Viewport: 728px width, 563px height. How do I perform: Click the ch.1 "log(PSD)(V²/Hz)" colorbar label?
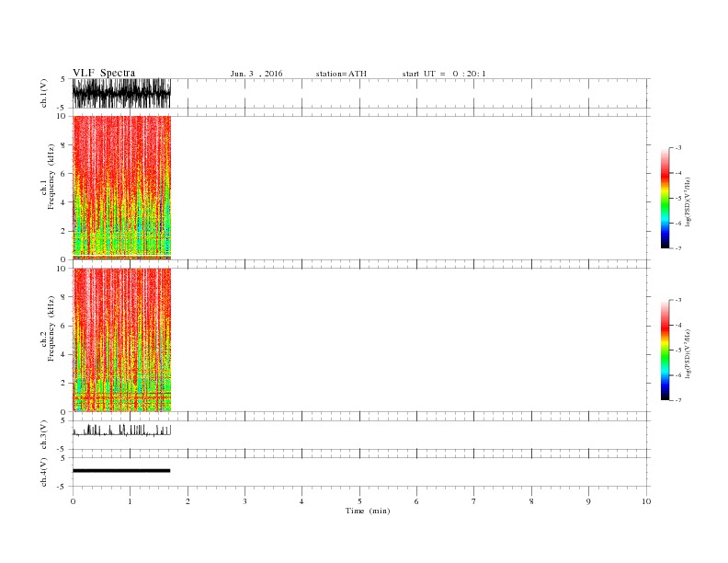coord(688,201)
